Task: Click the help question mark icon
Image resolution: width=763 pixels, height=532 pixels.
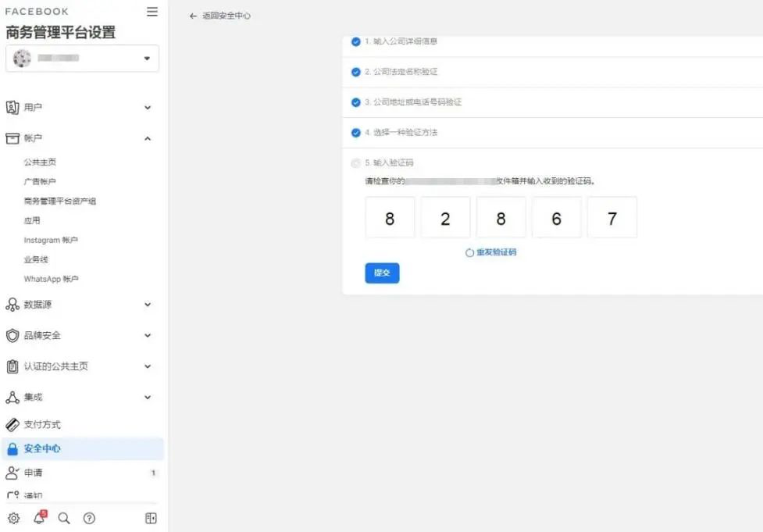Action: [x=89, y=518]
